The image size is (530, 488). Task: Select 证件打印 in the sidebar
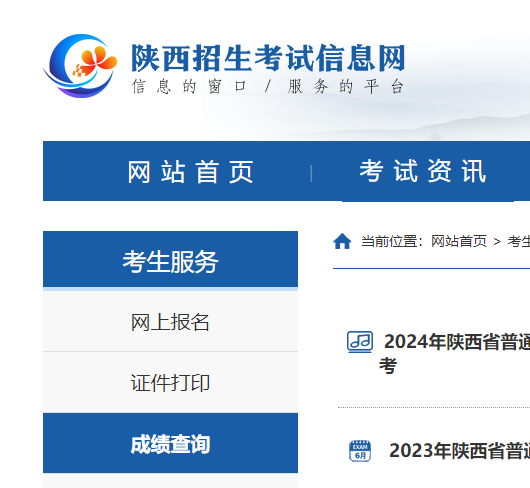click(170, 383)
